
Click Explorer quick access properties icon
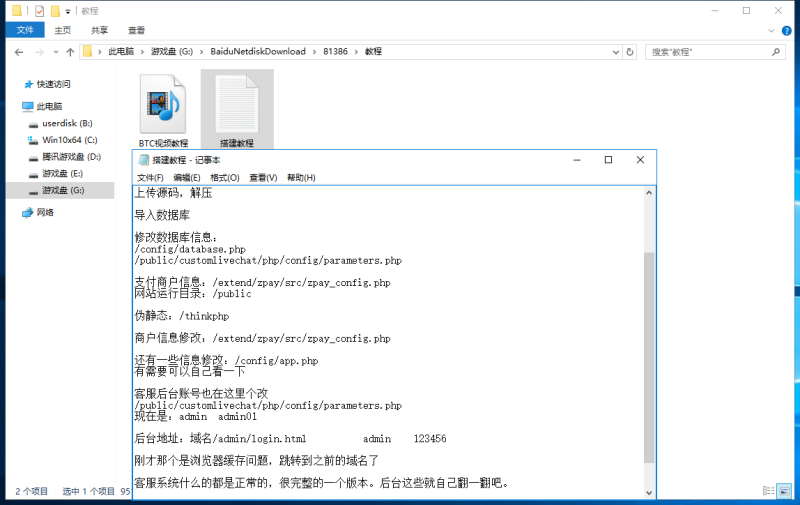coord(39,11)
